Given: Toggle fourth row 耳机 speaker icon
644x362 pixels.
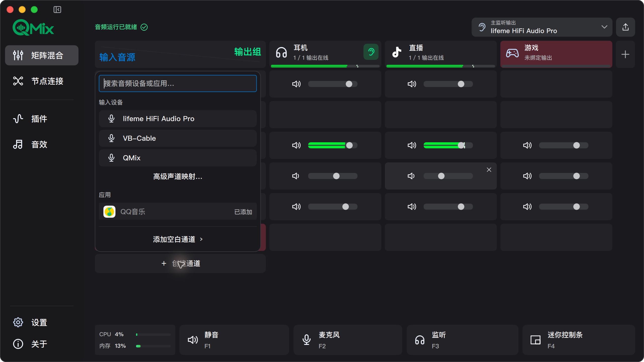Looking at the screenshot, I should pos(296,176).
